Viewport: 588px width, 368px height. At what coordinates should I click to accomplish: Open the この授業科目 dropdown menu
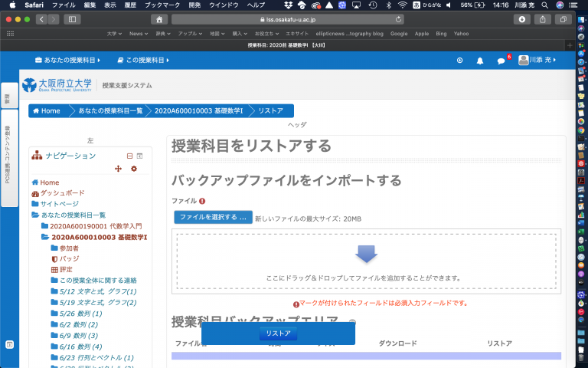click(x=143, y=60)
